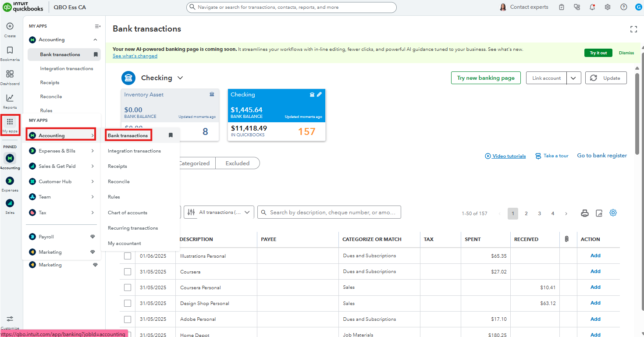
Task: Tick the checkbox for the Coursera row
Action: point(128,272)
